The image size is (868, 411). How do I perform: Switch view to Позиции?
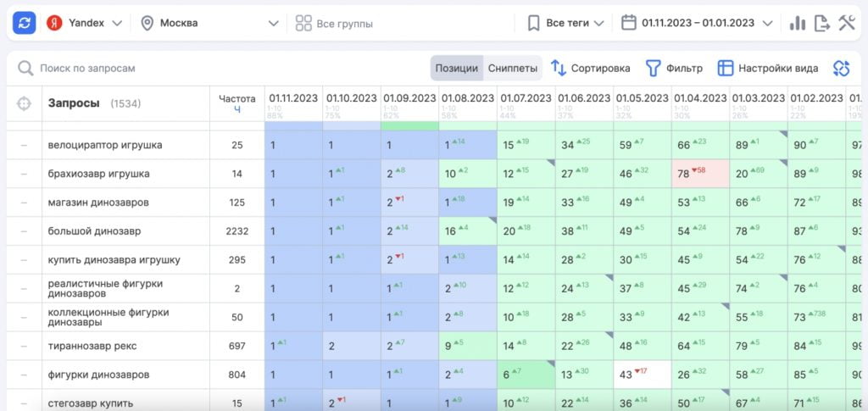click(x=457, y=69)
